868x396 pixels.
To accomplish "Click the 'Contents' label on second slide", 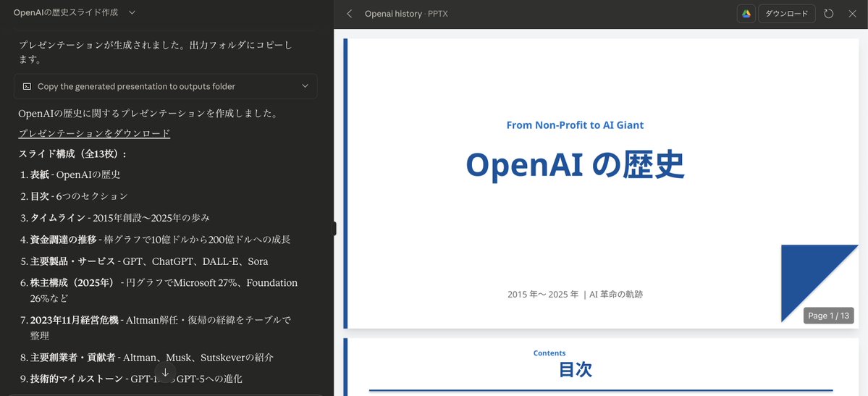I will tap(549, 353).
